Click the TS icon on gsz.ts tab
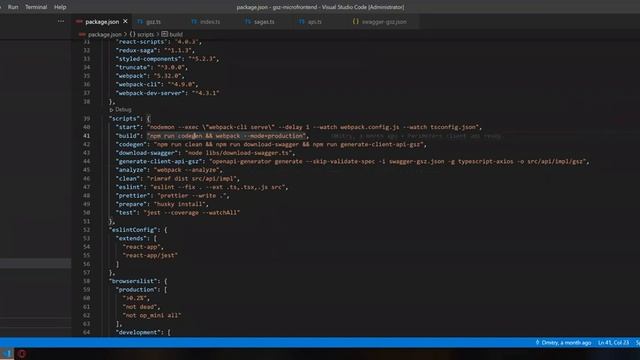The height and width of the screenshot is (360, 640). 140,22
